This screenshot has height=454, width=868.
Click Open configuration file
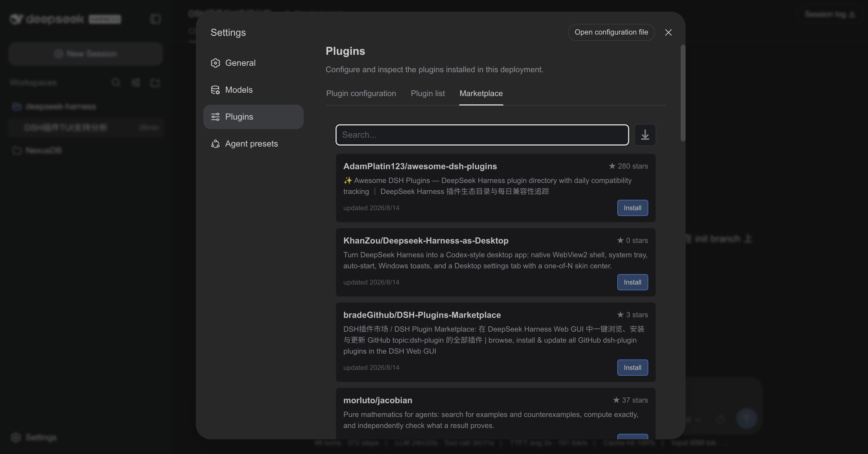(x=611, y=32)
